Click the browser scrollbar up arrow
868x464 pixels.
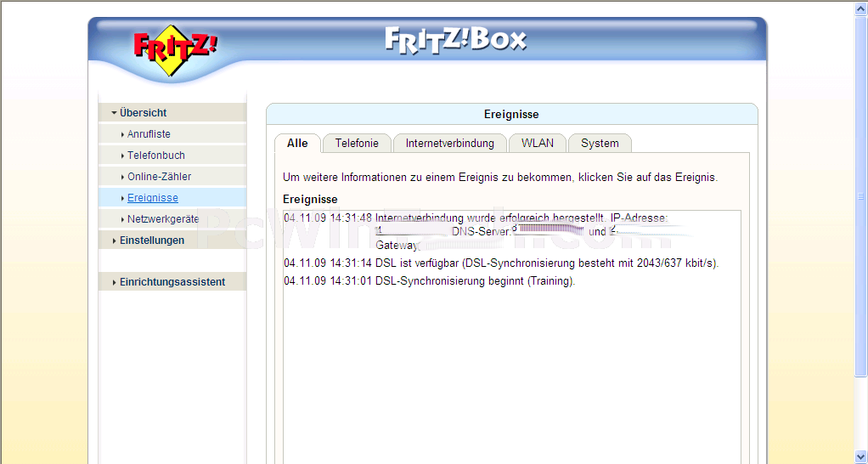tap(861, 7)
